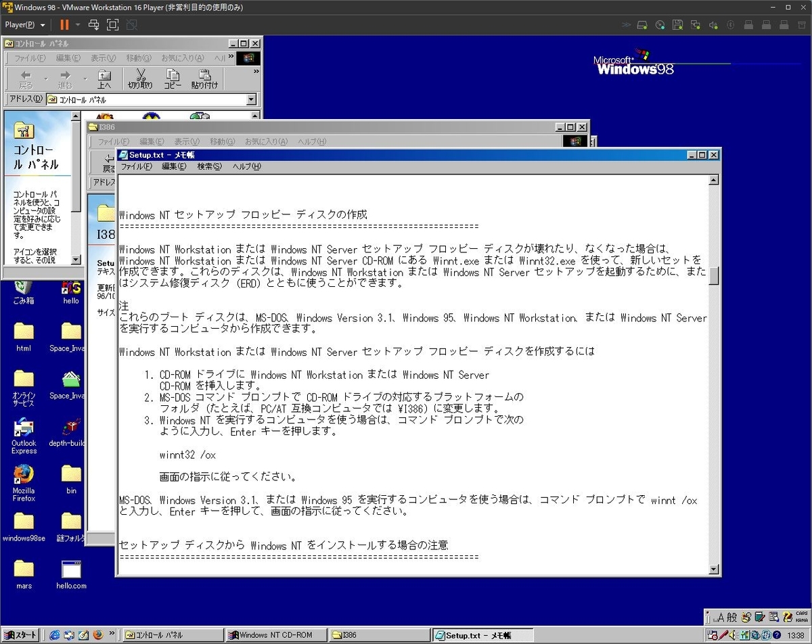The height and width of the screenshot is (644, 812).
Task: Open the dropdown arrow beside the pause button
Action: [x=77, y=24]
